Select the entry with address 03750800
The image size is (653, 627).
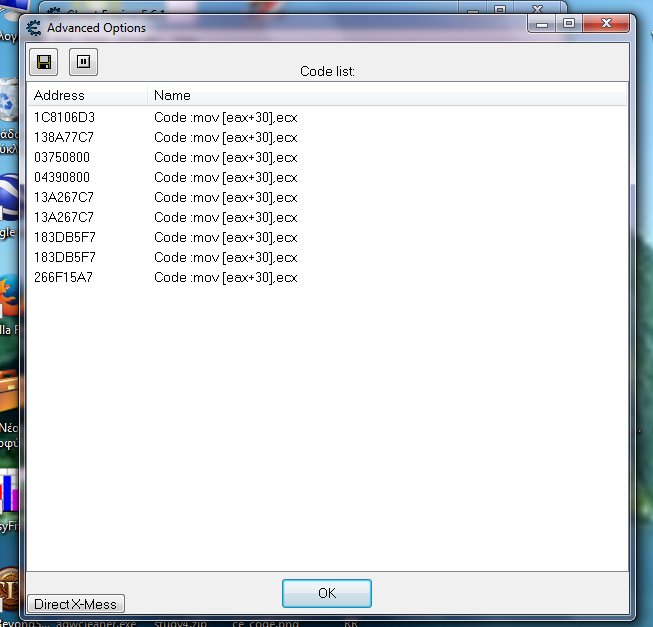(x=64, y=157)
